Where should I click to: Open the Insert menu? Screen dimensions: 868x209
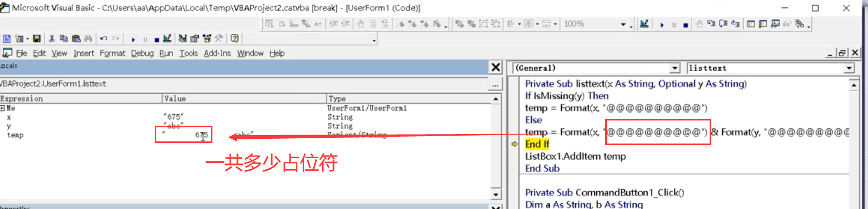(x=84, y=53)
